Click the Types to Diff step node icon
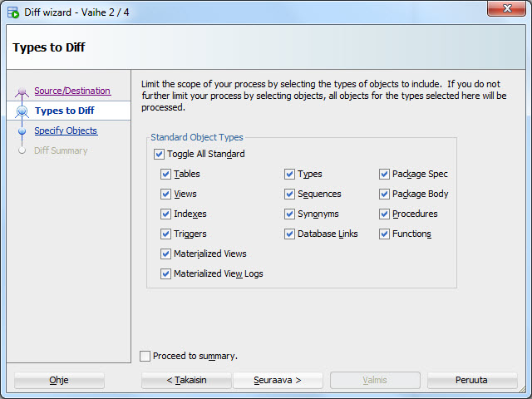Screen dimensions: 532x399 tap(22, 111)
